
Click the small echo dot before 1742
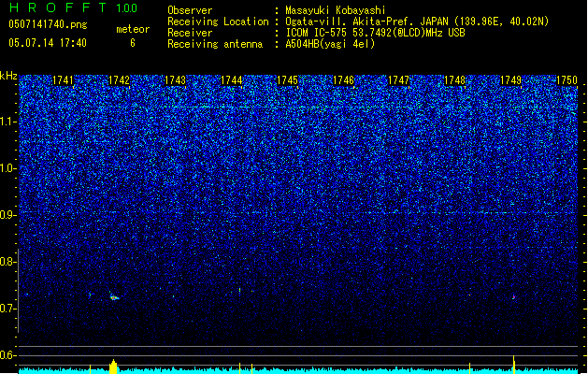tap(90, 295)
